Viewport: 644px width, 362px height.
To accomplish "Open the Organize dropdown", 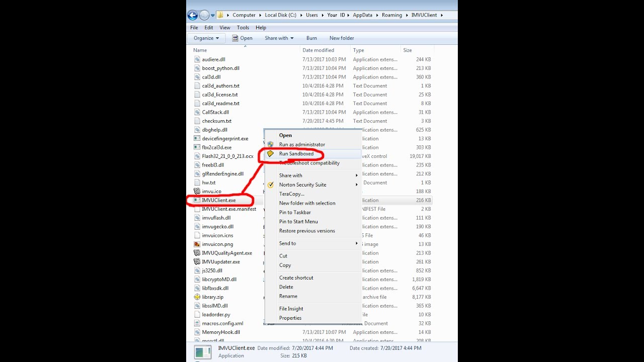I will pyautogui.click(x=206, y=38).
